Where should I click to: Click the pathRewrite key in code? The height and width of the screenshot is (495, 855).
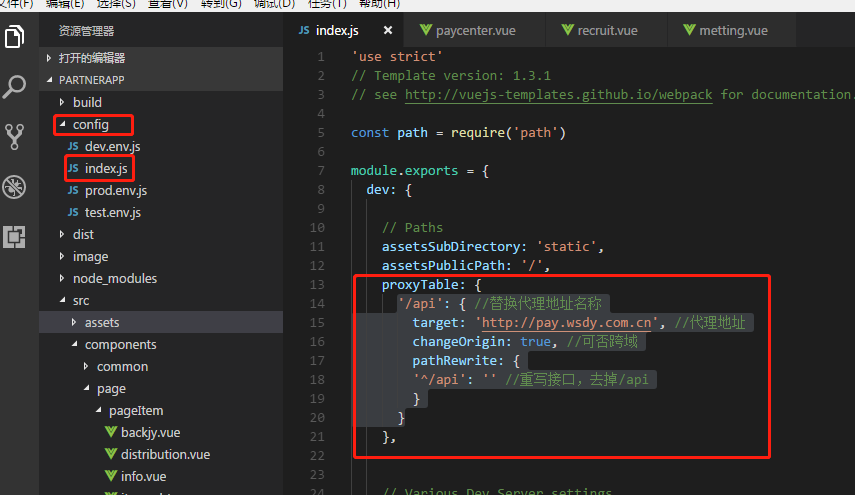coord(455,361)
